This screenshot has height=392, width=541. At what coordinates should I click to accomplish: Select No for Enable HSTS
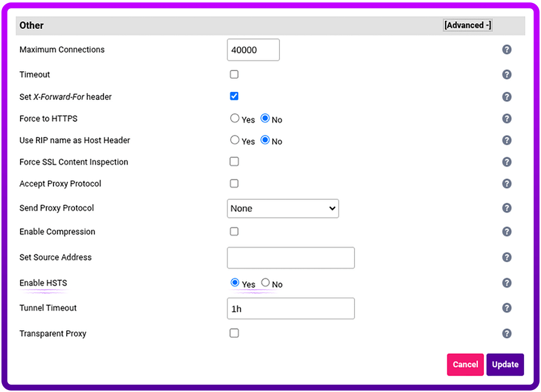click(x=265, y=283)
